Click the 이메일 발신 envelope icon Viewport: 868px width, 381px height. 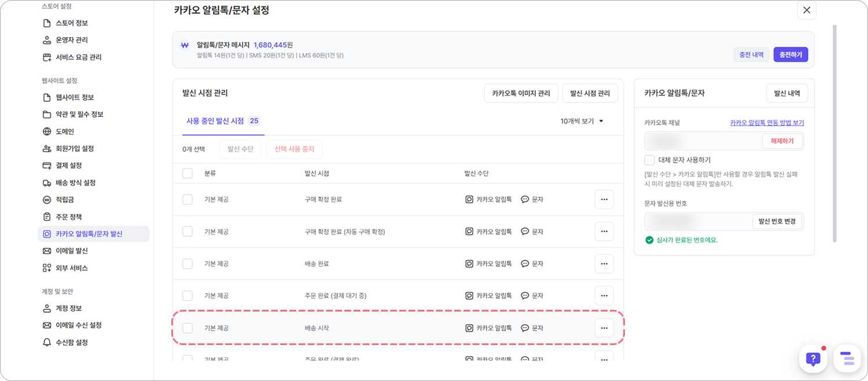pos(47,251)
